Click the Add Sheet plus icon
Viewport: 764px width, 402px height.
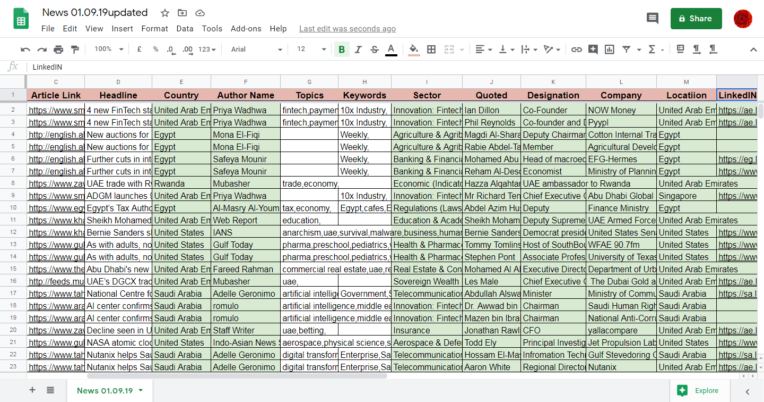tap(32, 390)
